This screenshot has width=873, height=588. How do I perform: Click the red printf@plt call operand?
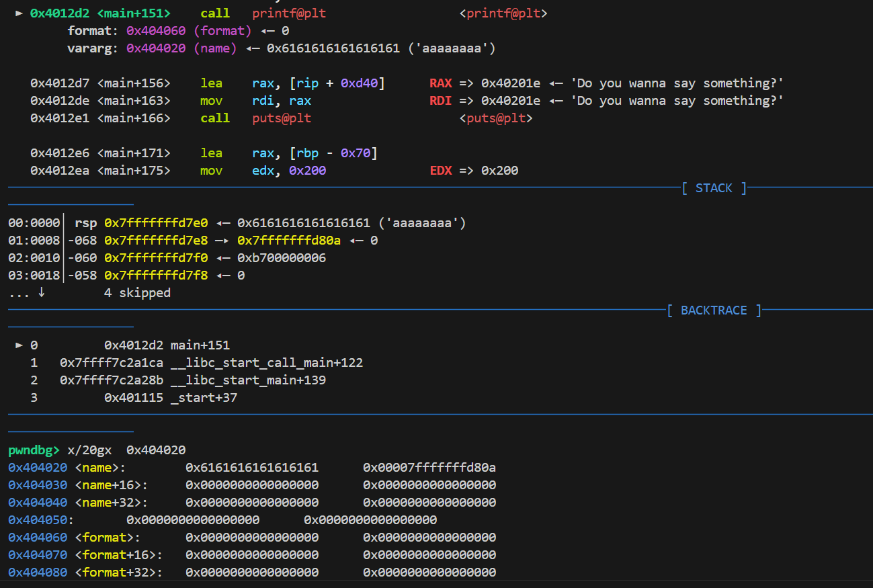(289, 13)
